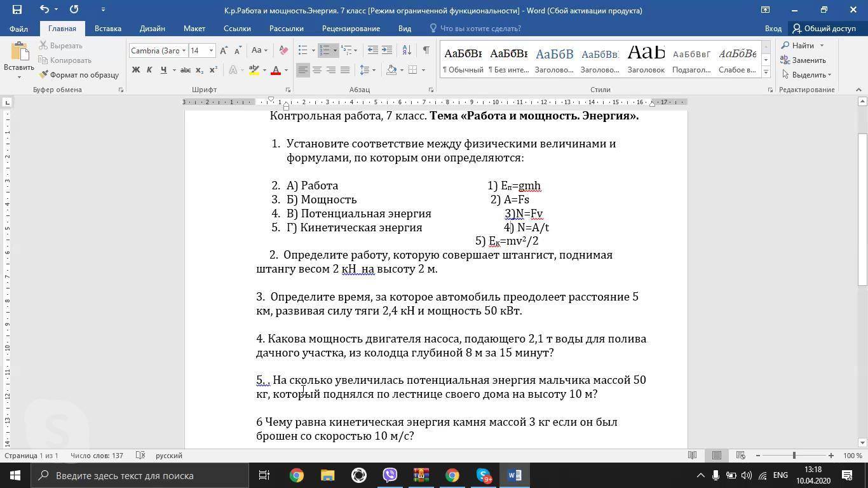
Task: Apply the yellow highlight color
Action: pyautogui.click(x=254, y=70)
